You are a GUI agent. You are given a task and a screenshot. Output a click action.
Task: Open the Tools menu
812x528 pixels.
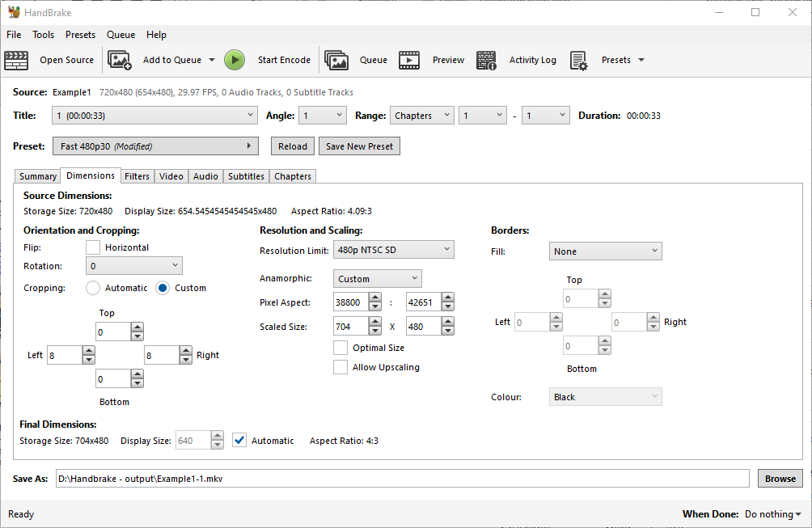coord(44,35)
